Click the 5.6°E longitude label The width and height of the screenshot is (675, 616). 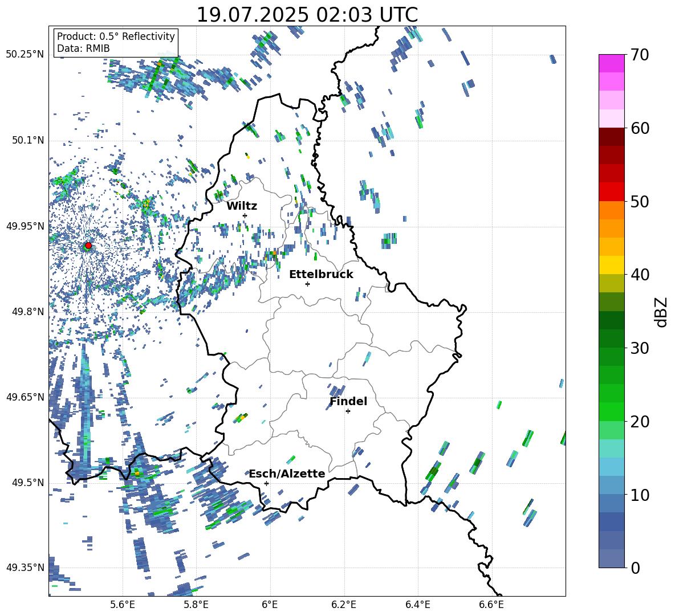click(123, 605)
